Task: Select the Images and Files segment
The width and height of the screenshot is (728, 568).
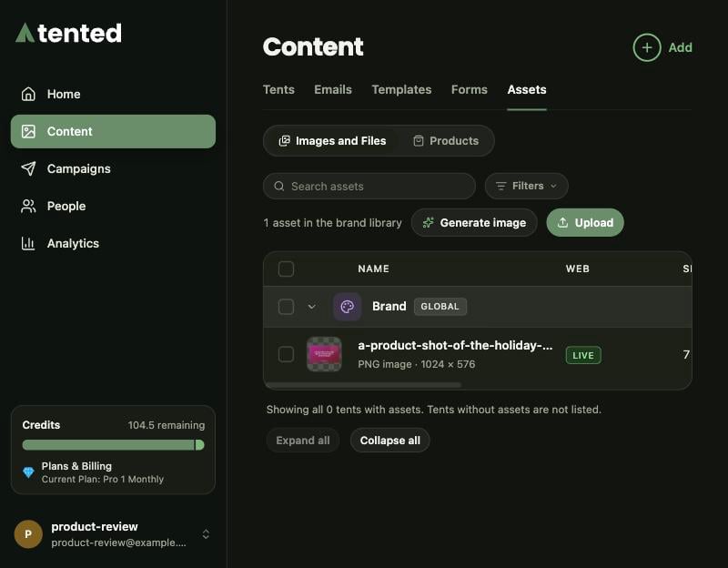Action: 332,141
